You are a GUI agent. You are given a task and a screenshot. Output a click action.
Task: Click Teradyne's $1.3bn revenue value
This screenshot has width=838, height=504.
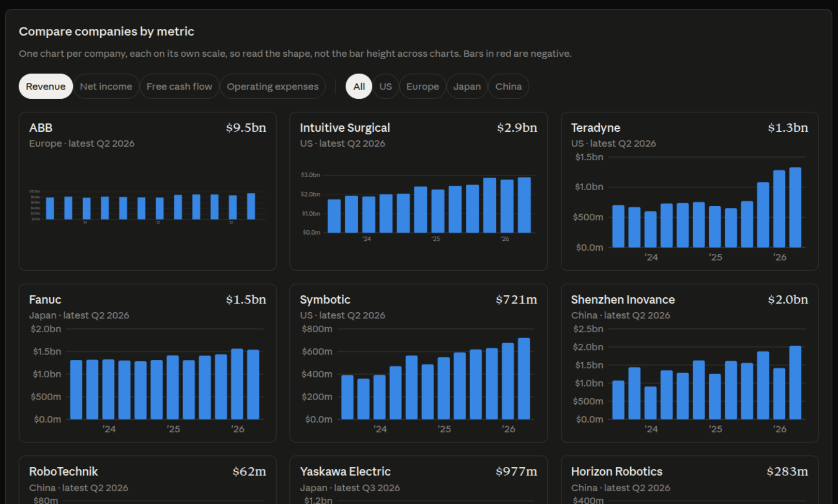pos(788,128)
